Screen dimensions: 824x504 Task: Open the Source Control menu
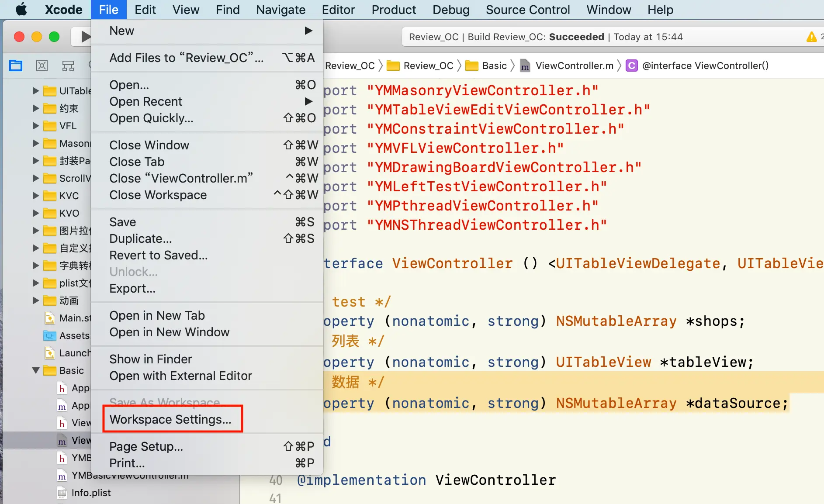pyautogui.click(x=528, y=10)
